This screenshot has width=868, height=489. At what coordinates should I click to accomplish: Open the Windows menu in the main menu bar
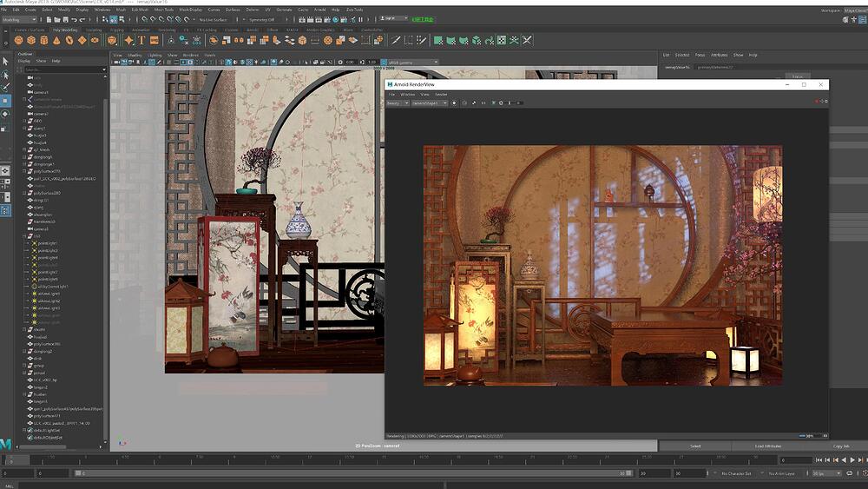[x=102, y=10]
